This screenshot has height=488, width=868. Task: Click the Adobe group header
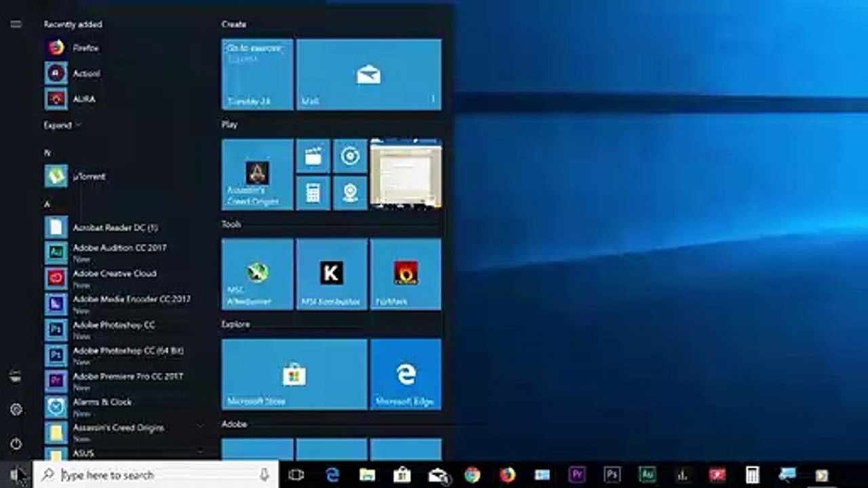(234, 424)
